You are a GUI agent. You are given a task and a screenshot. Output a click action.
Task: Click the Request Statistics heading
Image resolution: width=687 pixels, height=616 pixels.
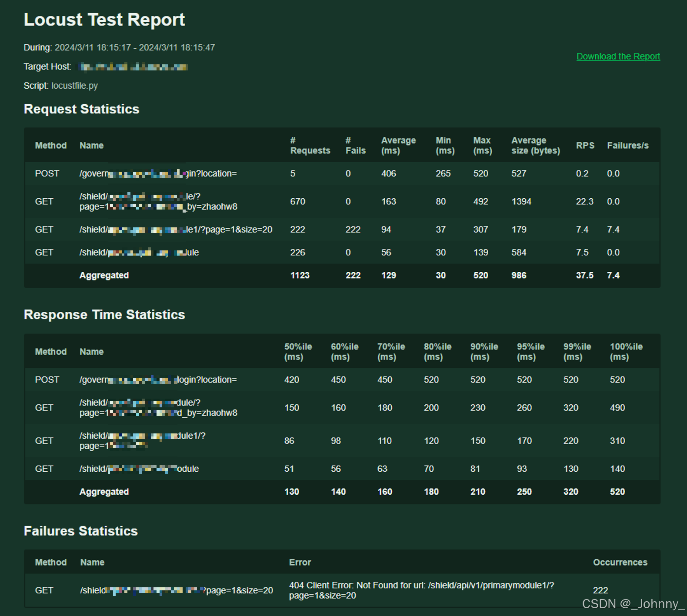pos(82,109)
